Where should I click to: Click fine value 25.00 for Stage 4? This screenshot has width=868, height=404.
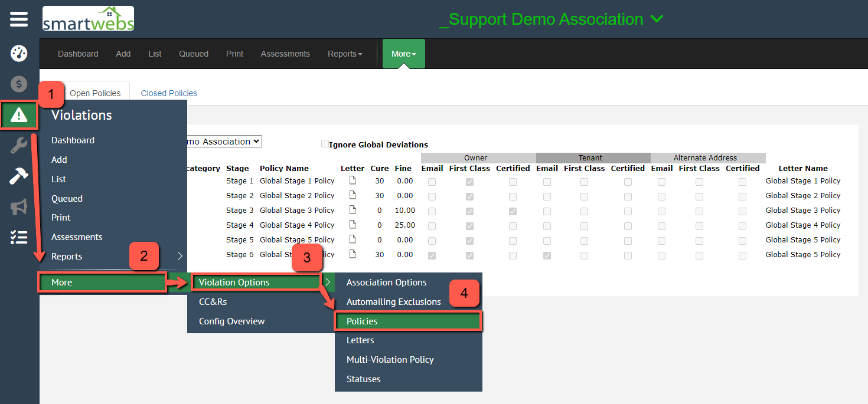tap(405, 225)
